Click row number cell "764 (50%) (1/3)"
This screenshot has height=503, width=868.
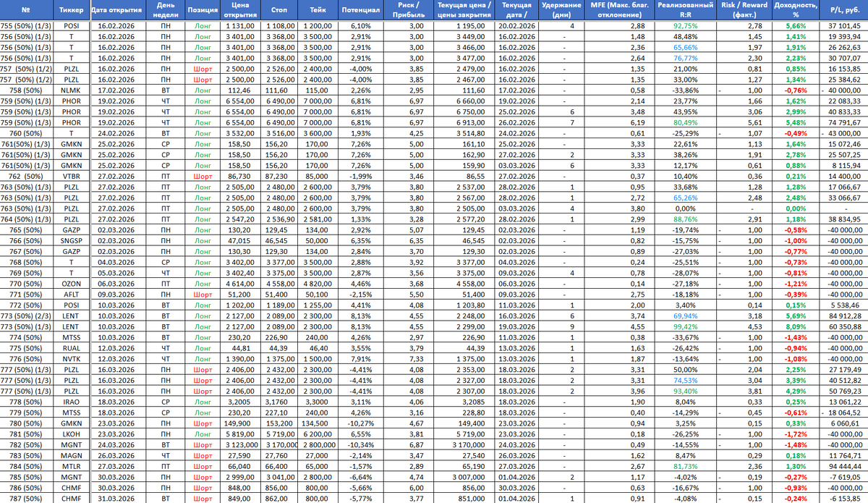tap(26, 219)
